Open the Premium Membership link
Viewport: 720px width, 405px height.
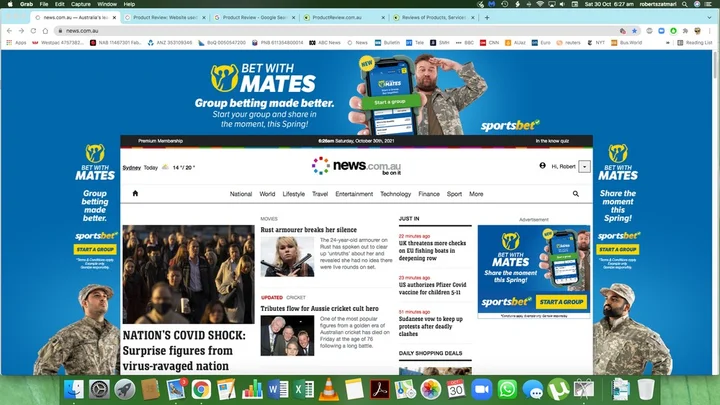click(x=160, y=141)
